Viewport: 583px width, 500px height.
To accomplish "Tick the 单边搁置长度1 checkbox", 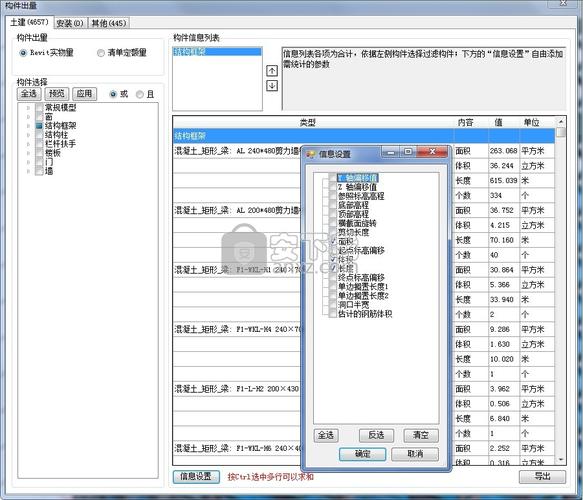I will tap(333, 287).
